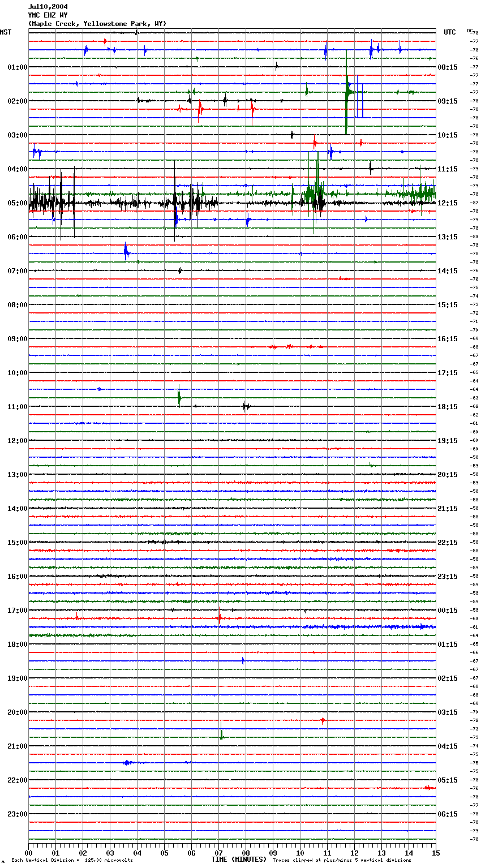Image resolution: width=481 pixels, height=868 pixels.
Task: Click the 13:00 MST time label
Action: tap(18, 475)
